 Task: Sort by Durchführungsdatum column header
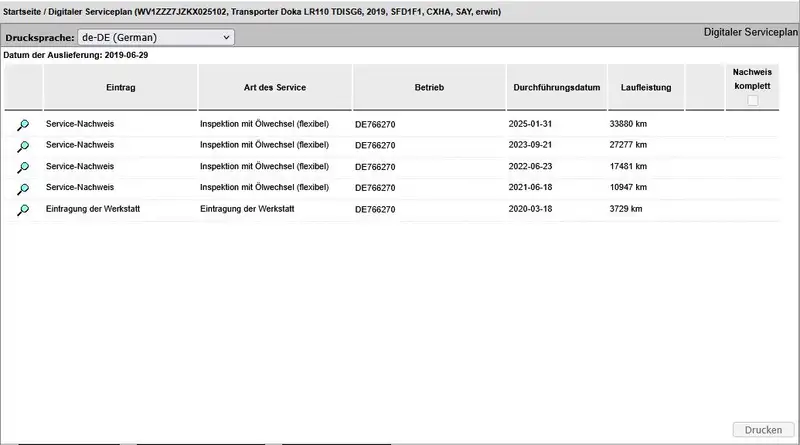point(556,88)
